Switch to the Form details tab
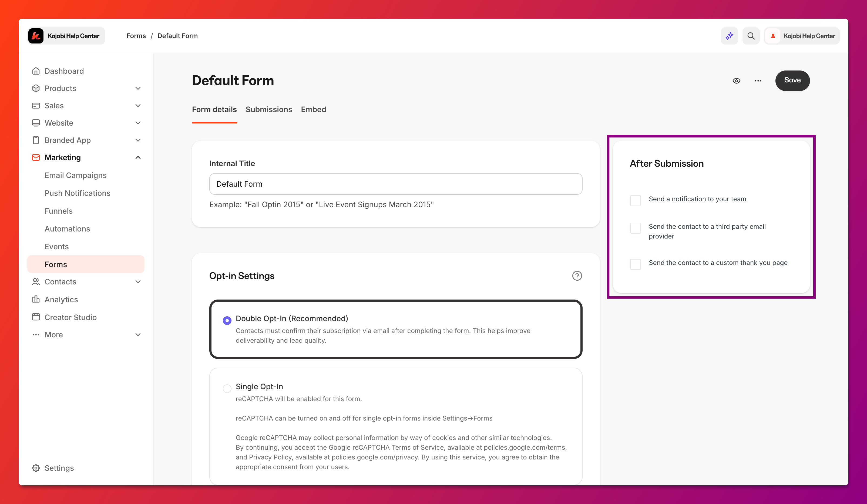This screenshot has height=504, width=867. (214, 109)
